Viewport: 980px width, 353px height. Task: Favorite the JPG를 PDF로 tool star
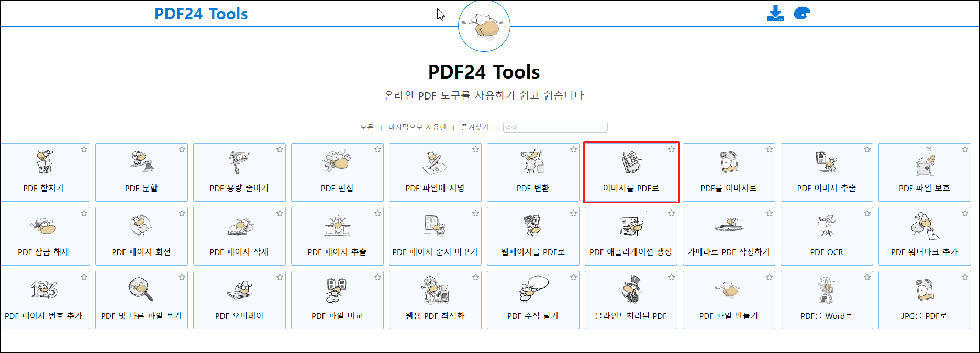[x=965, y=277]
